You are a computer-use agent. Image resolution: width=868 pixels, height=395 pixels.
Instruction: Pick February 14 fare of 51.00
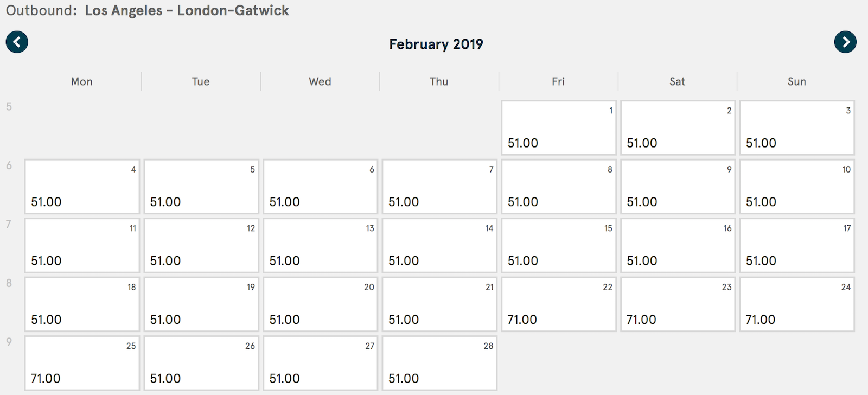[439, 245]
